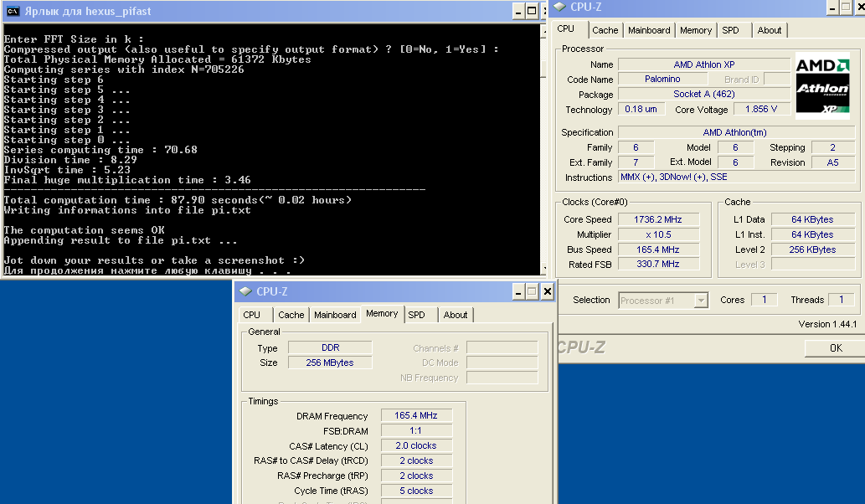Click the Cores count value '1'
865x504 pixels.
point(764,300)
